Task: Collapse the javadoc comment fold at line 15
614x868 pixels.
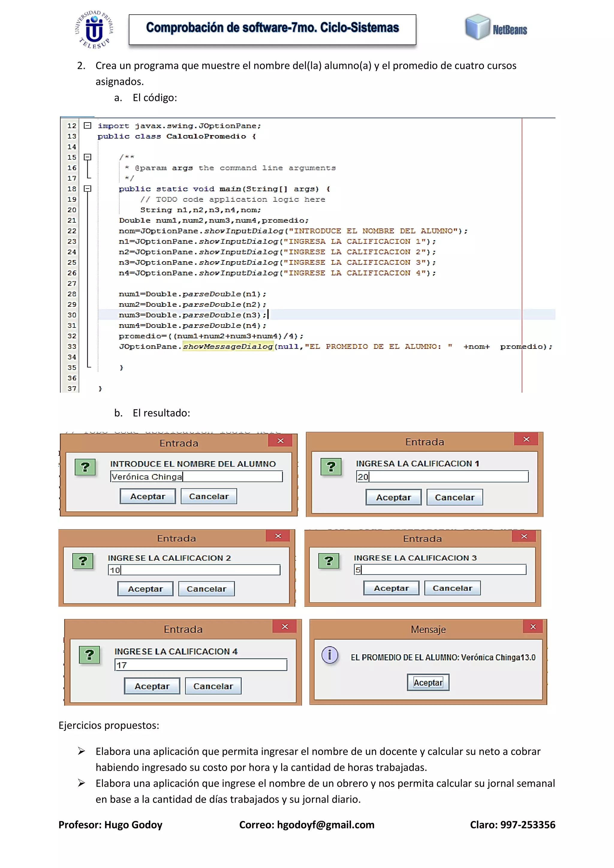Action: [87, 157]
